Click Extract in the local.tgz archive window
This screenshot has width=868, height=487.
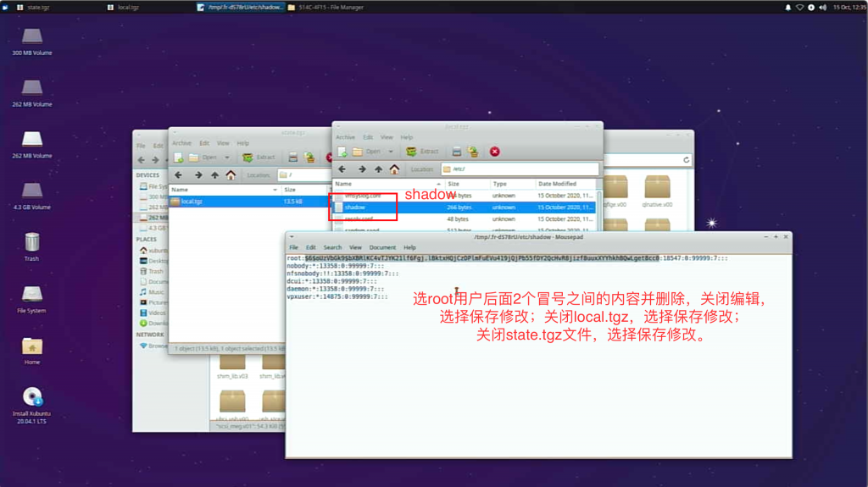(x=422, y=152)
